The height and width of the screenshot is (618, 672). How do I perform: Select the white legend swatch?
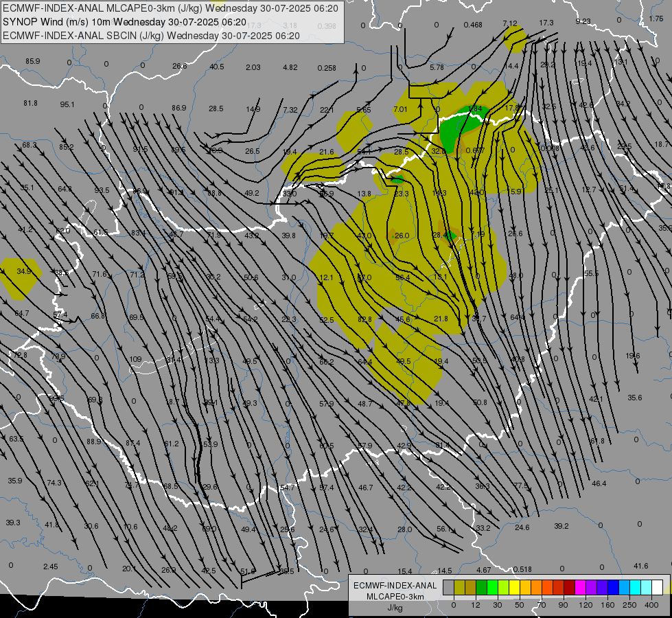[657, 587]
